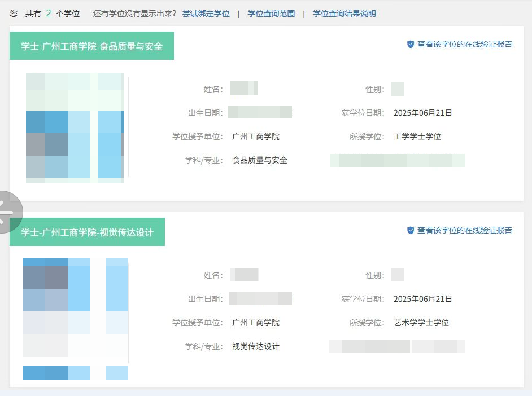Click 2025年06月21日 date in 视觉传达设计 card
This screenshot has width=532, height=396.
coord(423,299)
